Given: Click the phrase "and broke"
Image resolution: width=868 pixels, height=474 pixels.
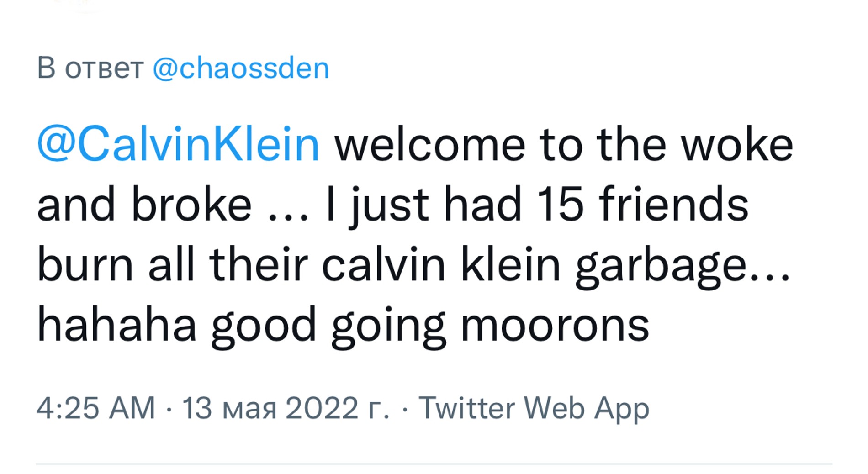Looking at the screenshot, I should (x=144, y=205).
